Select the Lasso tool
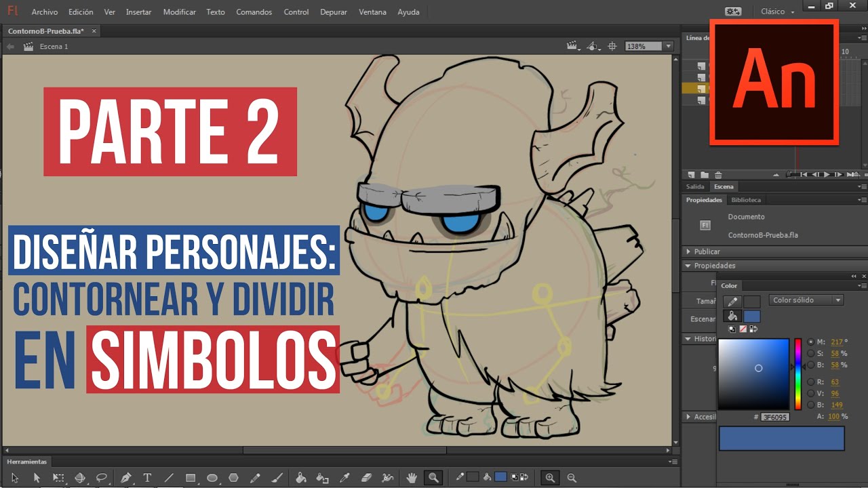The height and width of the screenshot is (488, 868). 102,478
